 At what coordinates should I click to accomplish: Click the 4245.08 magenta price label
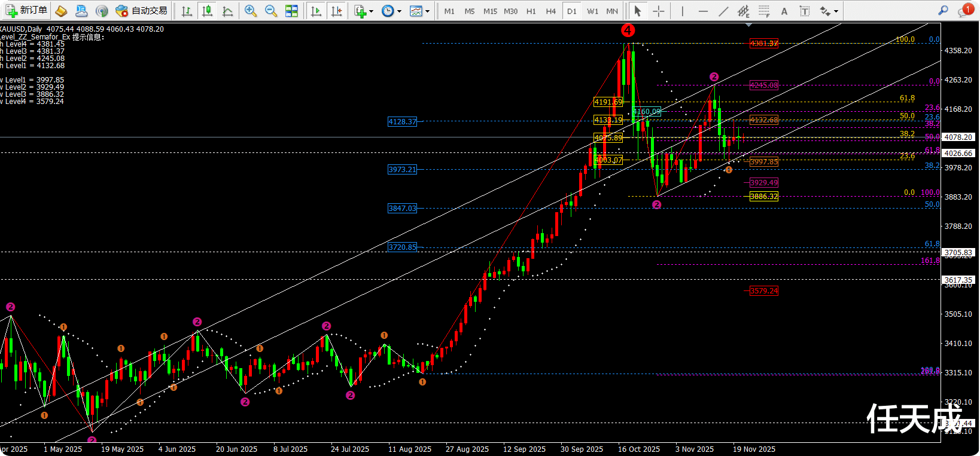point(764,85)
